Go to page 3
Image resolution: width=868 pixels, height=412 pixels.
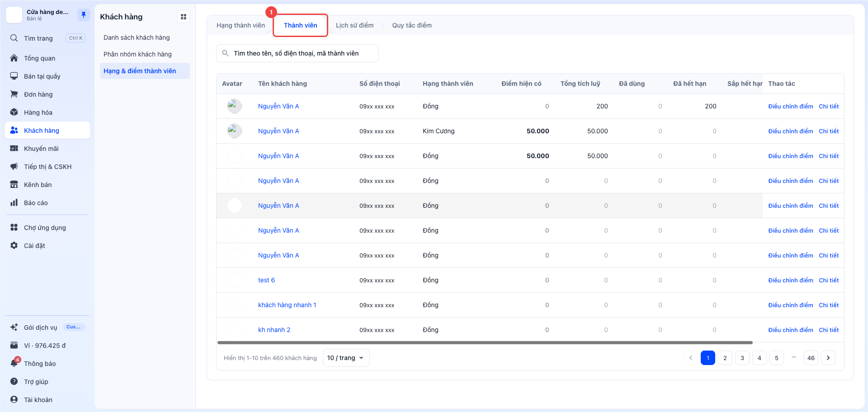pos(742,358)
